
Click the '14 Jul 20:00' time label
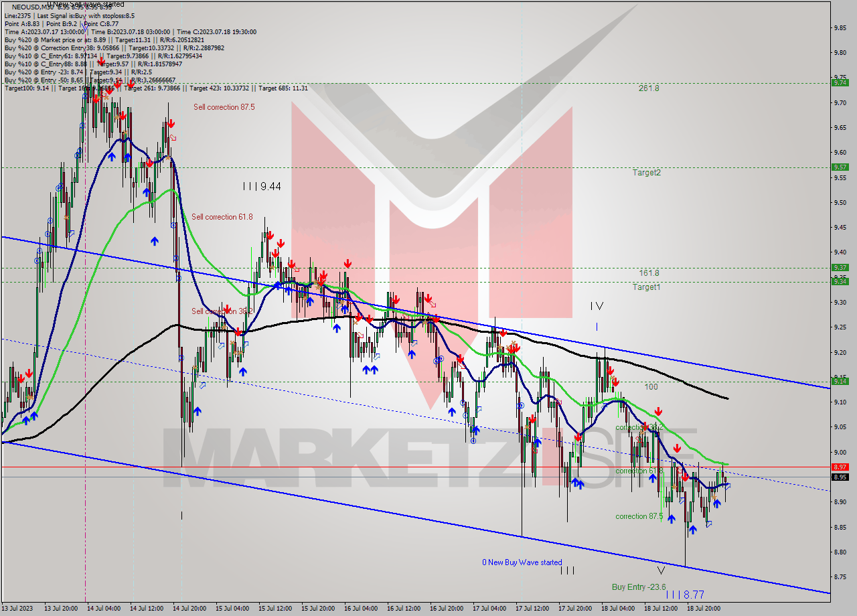point(189,609)
